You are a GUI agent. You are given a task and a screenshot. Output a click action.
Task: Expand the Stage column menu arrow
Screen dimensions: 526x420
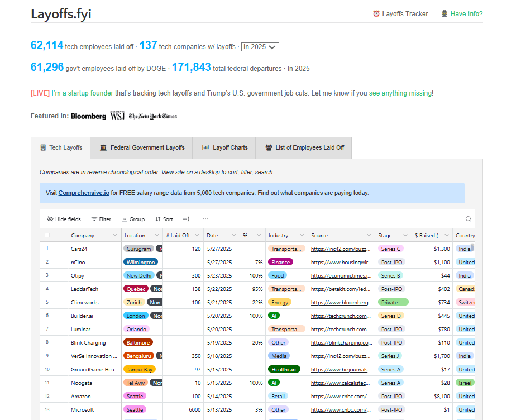[x=405, y=235]
